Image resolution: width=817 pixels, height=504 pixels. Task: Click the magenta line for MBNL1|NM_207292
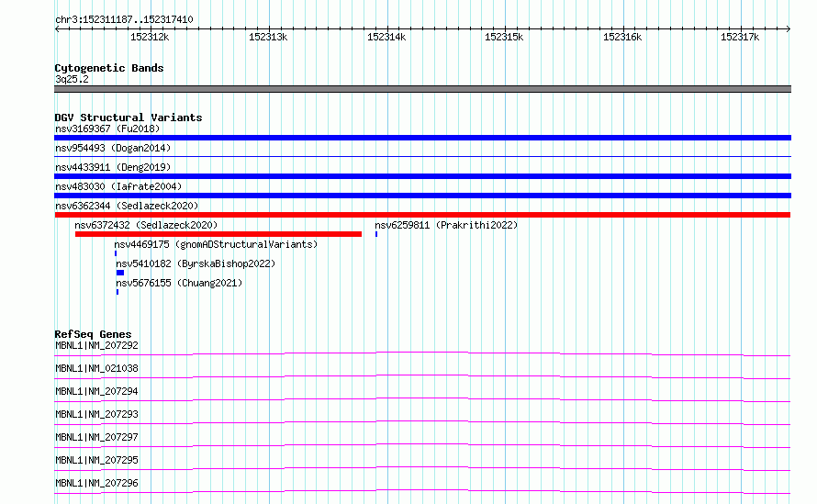[422, 353]
